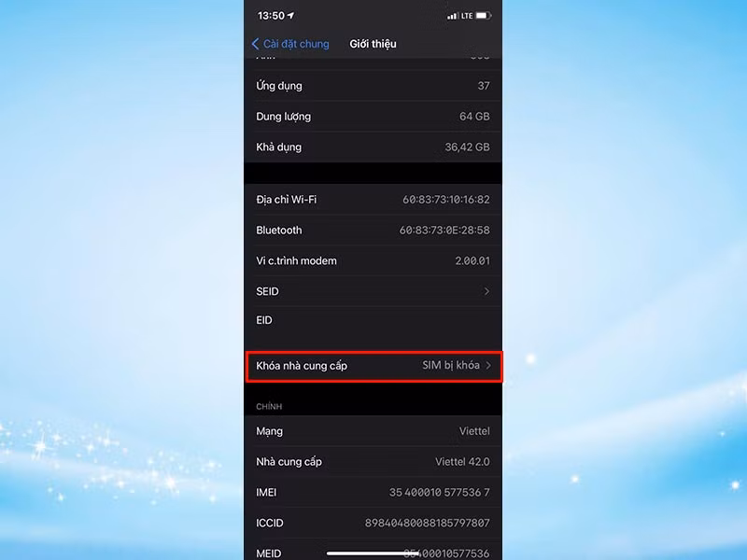Tap modem firmware value 2.00.01
The width and height of the screenshot is (747, 560).
[x=472, y=260]
